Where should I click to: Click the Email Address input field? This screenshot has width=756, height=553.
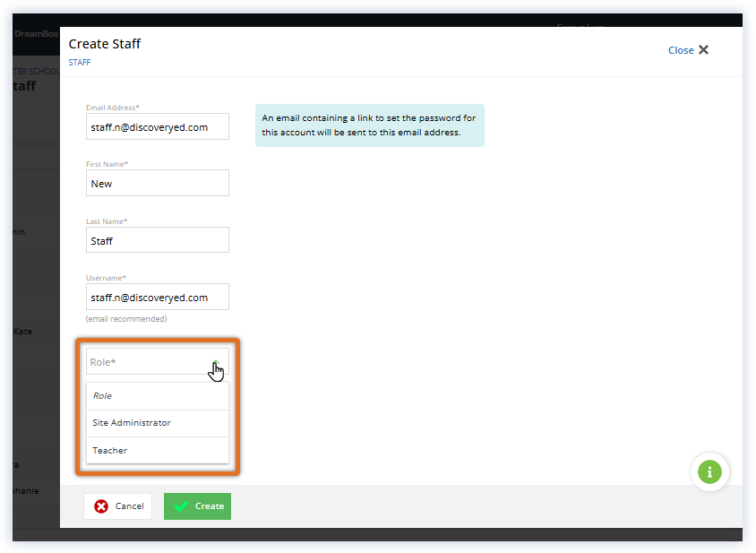click(157, 127)
